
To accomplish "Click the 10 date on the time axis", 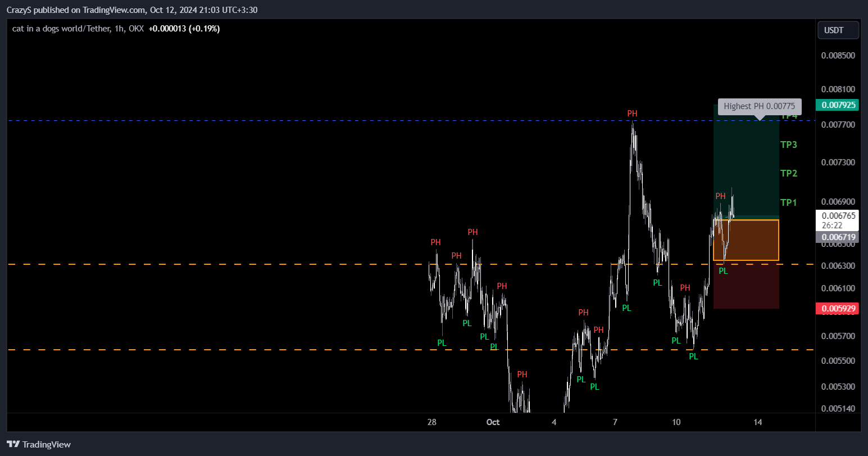I will pyautogui.click(x=676, y=422).
